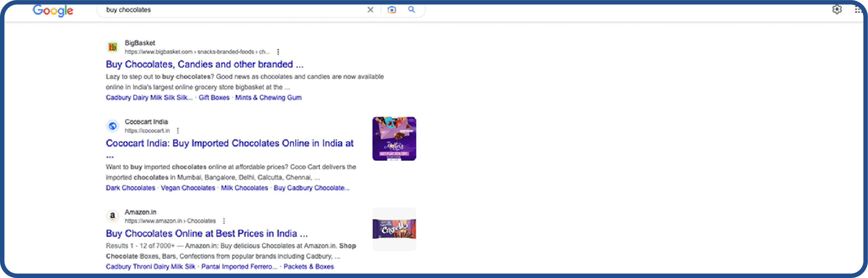Viewport: 868px width, 278px height.
Task: Click the Google logo
Action: coord(53,11)
